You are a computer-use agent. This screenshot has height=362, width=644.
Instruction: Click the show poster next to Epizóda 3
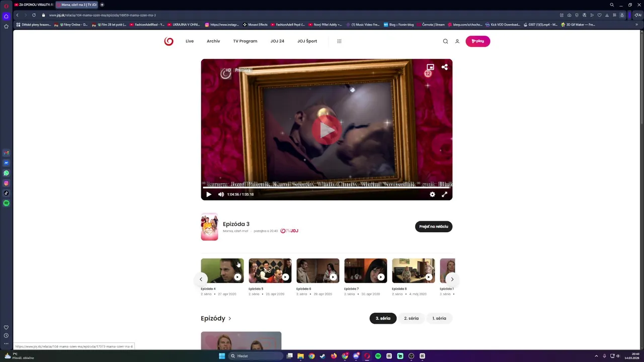(x=209, y=227)
